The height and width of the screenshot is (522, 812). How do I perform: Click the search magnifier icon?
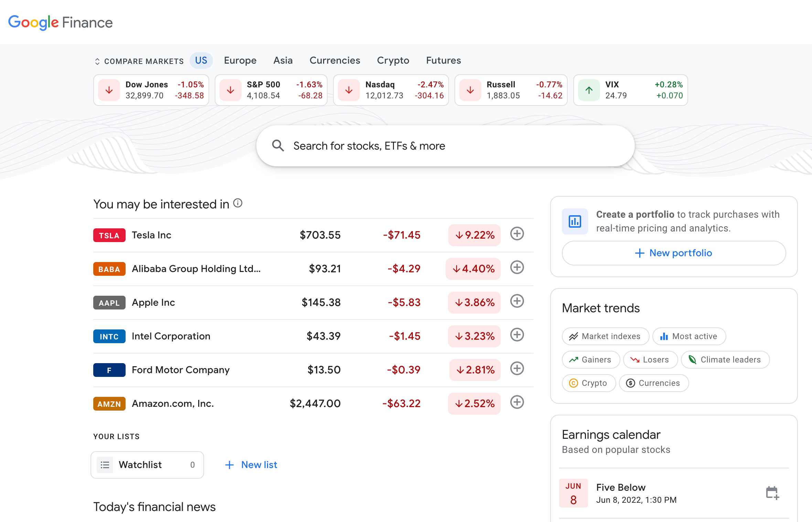(278, 145)
